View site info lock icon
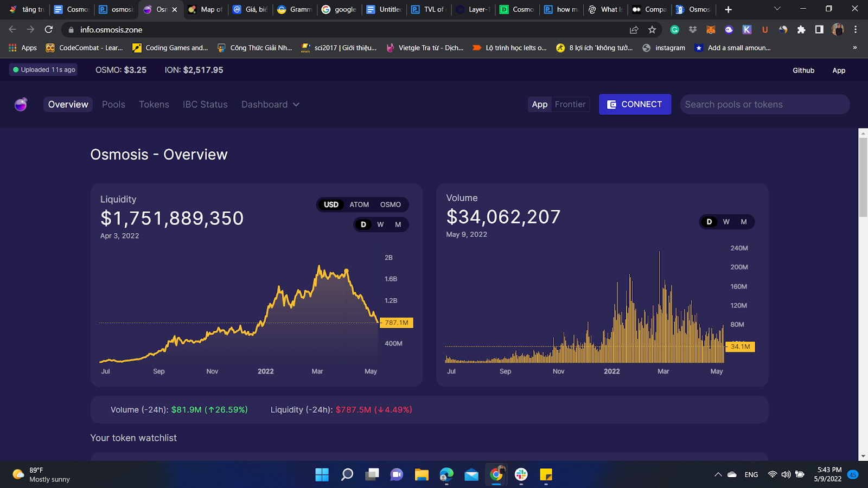Image resolution: width=868 pixels, height=488 pixels. 71,30
